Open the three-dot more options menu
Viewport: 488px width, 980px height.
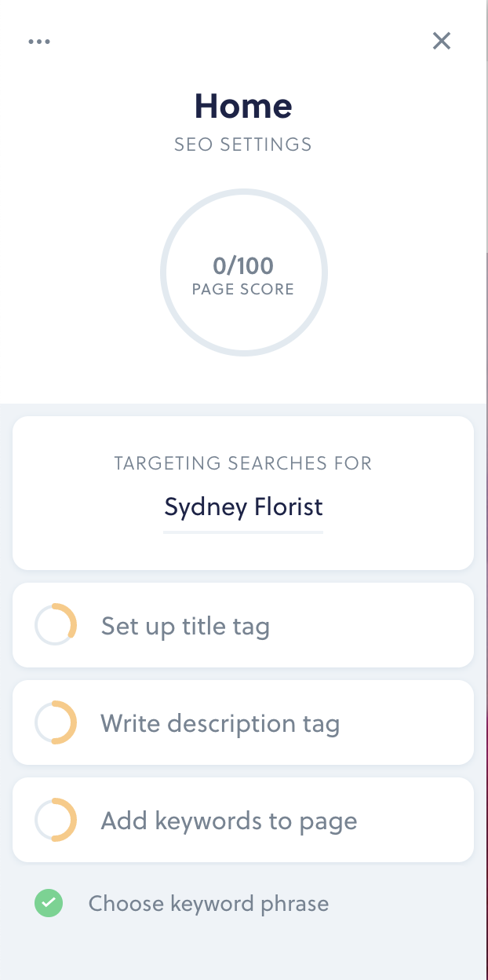(x=39, y=42)
